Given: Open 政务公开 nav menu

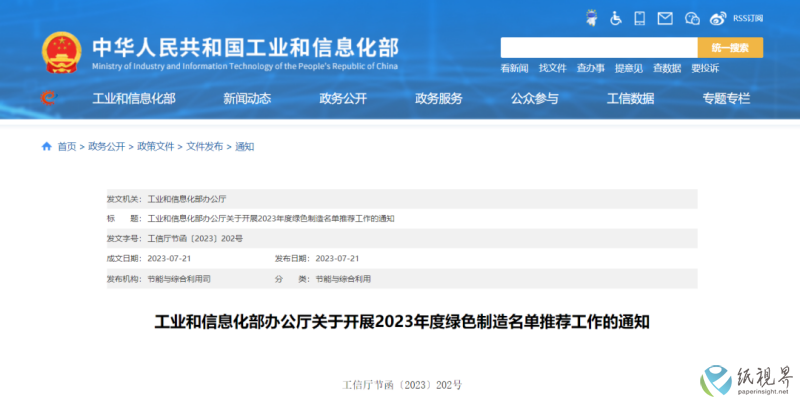Looking at the screenshot, I should pos(343,98).
